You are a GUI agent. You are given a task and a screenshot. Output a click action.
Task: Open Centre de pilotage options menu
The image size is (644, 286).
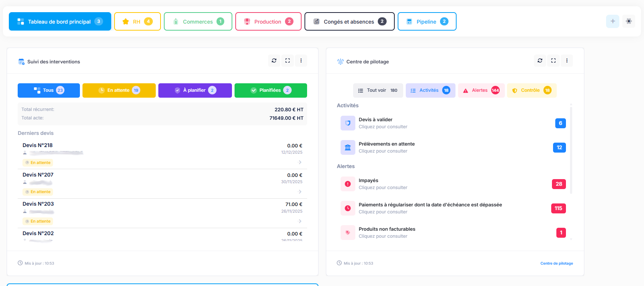[x=567, y=60]
